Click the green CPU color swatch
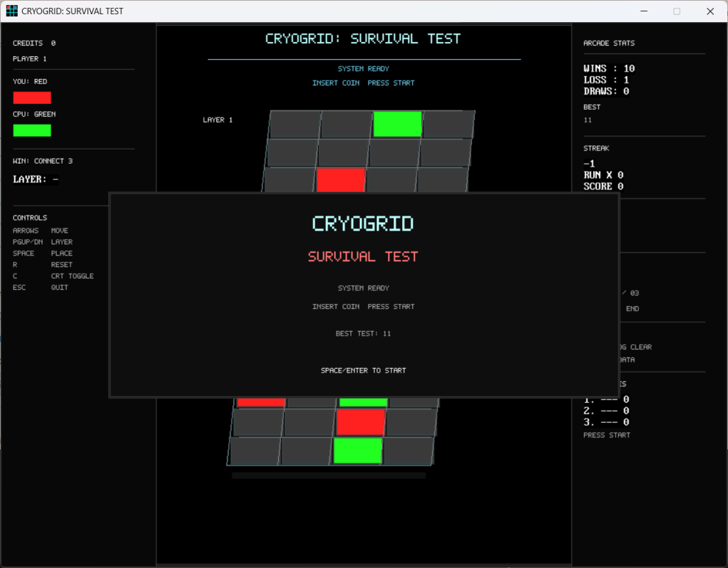728x568 pixels. click(32, 130)
